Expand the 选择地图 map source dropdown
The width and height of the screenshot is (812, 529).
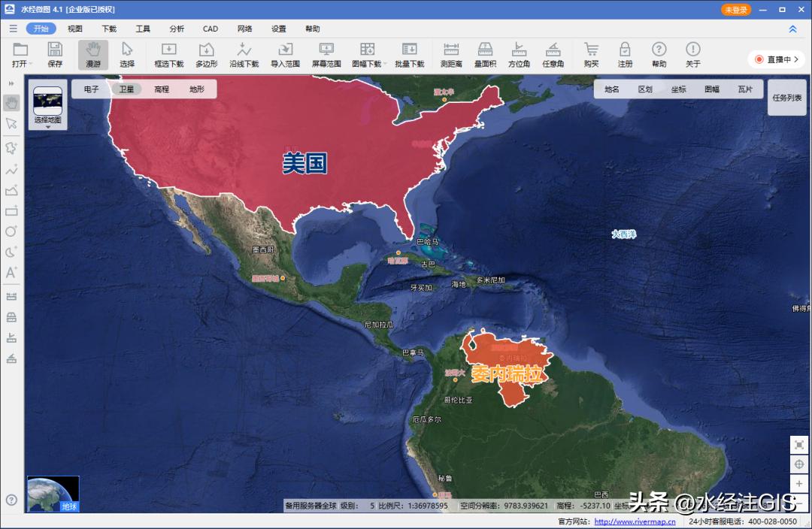point(47,107)
